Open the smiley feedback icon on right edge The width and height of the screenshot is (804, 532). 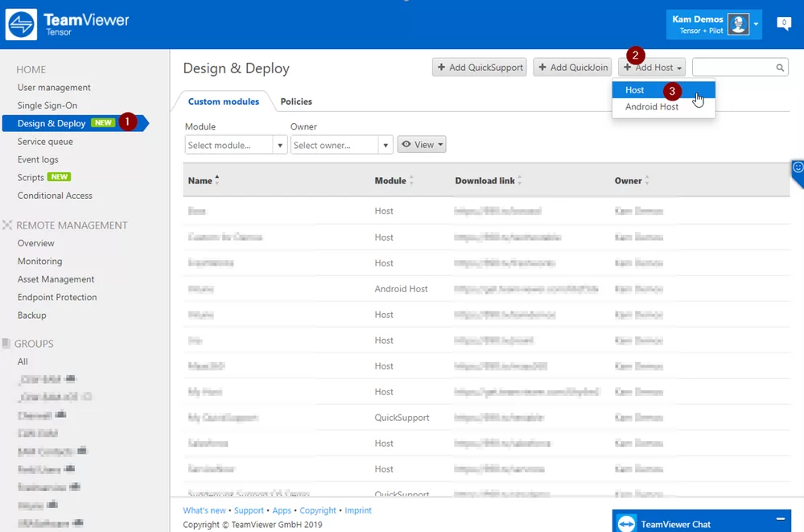[798, 168]
